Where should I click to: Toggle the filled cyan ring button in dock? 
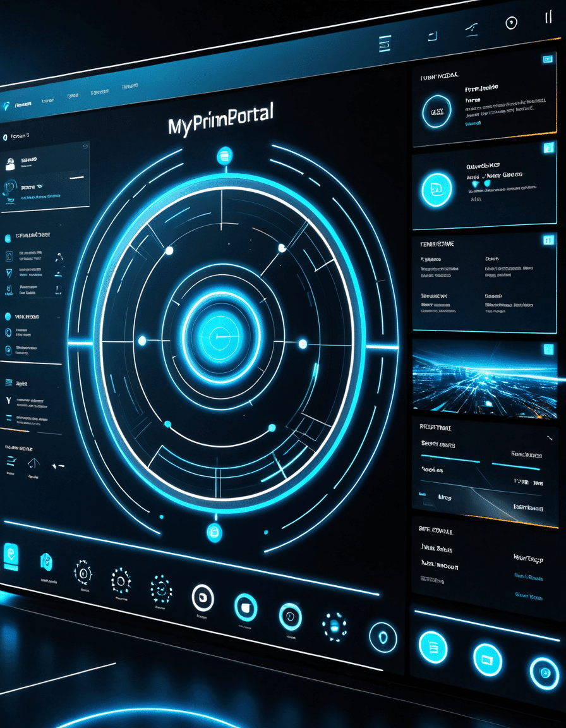(x=246, y=607)
